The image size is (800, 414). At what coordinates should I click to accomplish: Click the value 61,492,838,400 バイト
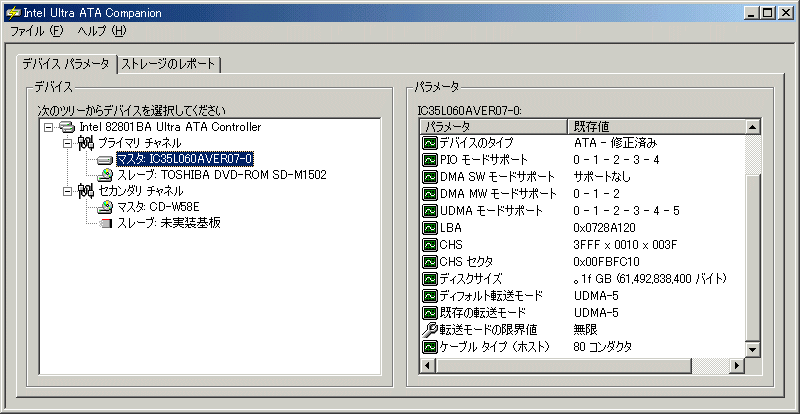(x=671, y=279)
